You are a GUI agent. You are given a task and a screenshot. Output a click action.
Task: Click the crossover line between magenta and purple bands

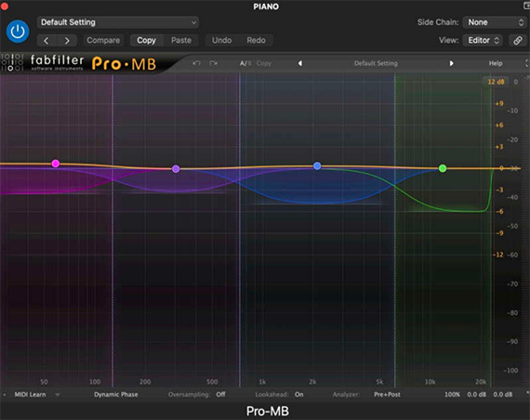pyautogui.click(x=113, y=230)
